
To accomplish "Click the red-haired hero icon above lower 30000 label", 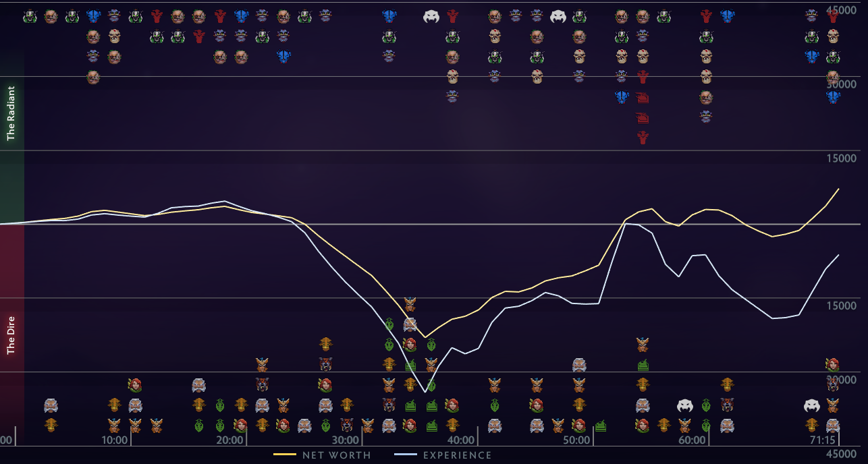I will coord(833,365).
